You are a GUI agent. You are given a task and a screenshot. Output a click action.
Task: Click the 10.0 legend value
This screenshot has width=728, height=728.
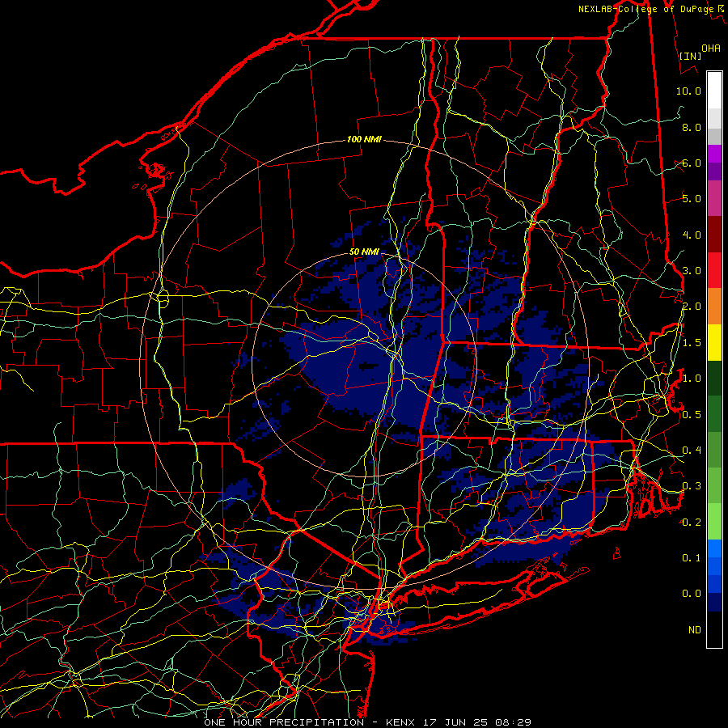[x=688, y=91]
